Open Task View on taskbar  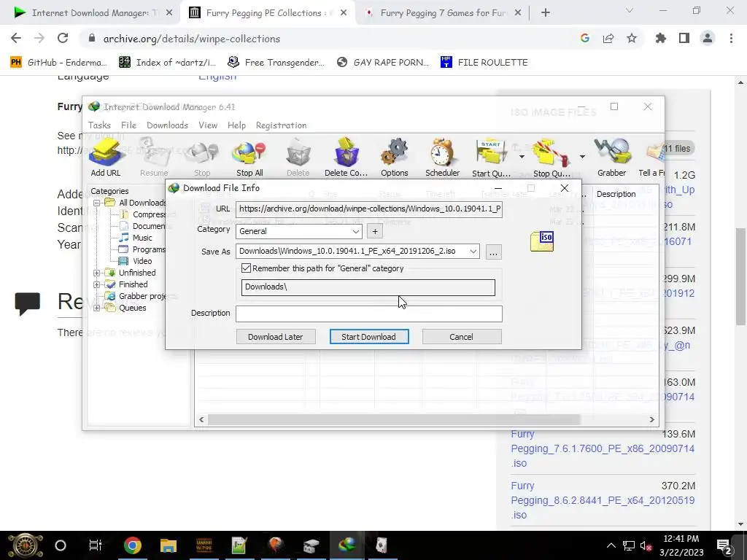pos(96,545)
